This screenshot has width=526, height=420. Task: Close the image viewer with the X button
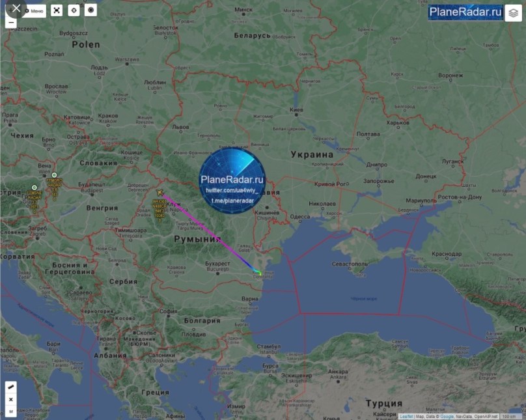coord(14,9)
